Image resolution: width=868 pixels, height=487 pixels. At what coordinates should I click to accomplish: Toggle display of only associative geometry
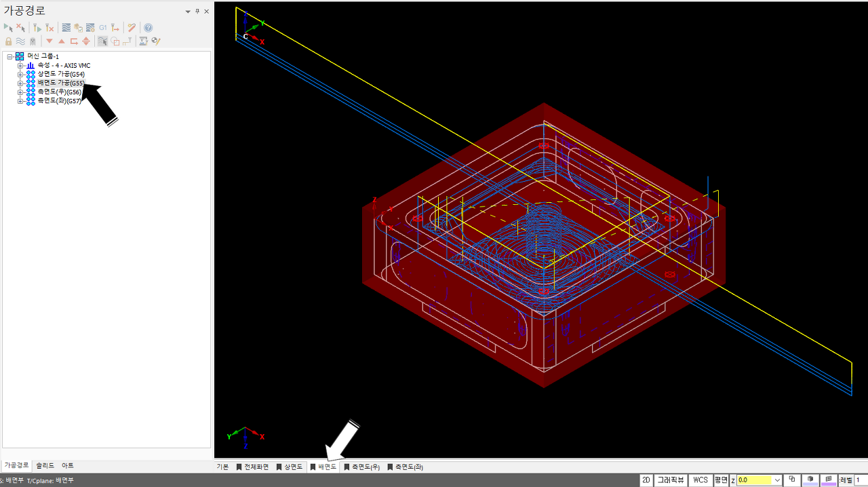pos(115,41)
